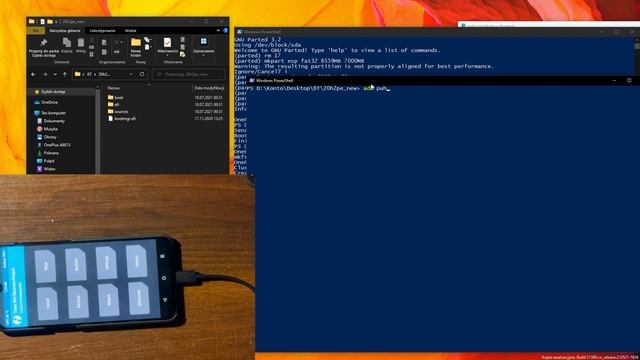
Task: Click the 'efi' folder name
Action: click(x=117, y=104)
